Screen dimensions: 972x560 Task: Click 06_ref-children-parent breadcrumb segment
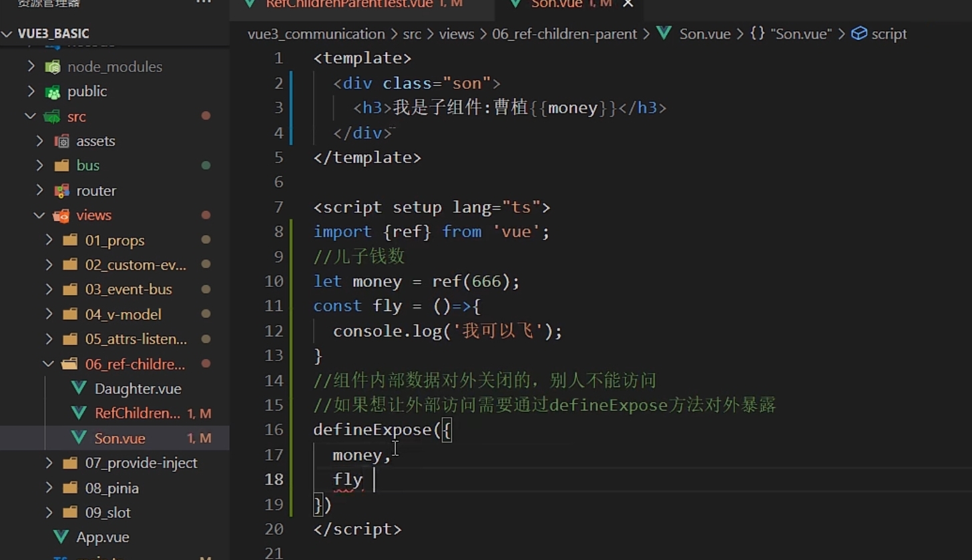(565, 34)
